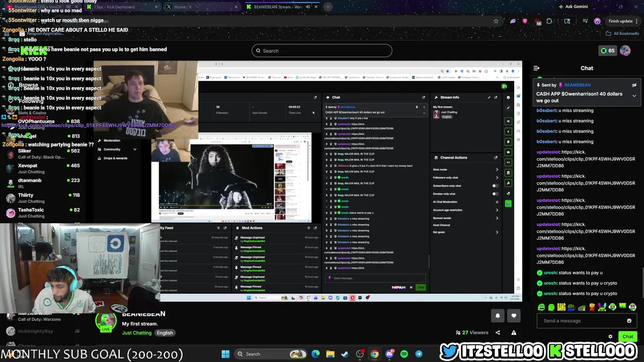Pop out the Stream info panel
Image resolution: width=644 pixels, height=362 pixels.
[x=496, y=98]
